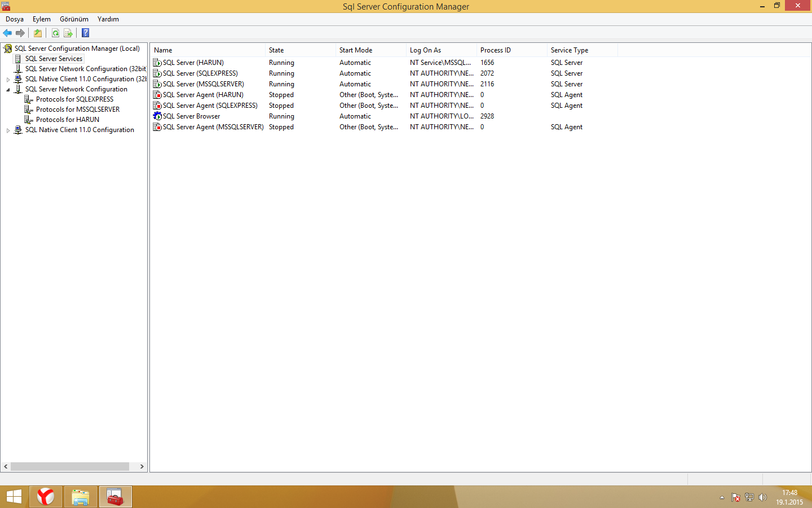Select the SQL Server Browser row name
812x508 pixels.
[x=191, y=116]
